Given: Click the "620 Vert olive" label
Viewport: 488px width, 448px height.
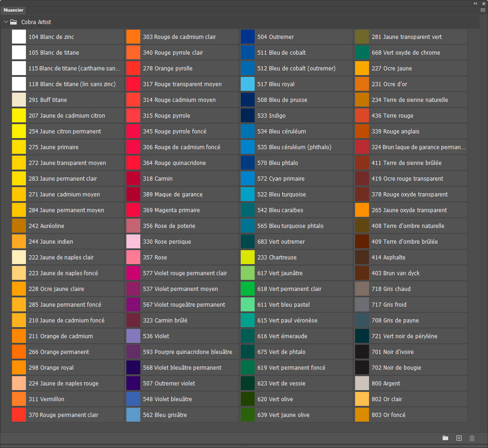Looking at the screenshot, I should pyautogui.click(x=275, y=399).
